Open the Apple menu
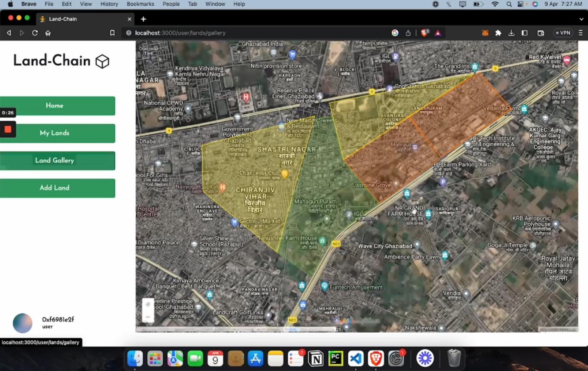The height and width of the screenshot is (371, 588). (x=10, y=4)
